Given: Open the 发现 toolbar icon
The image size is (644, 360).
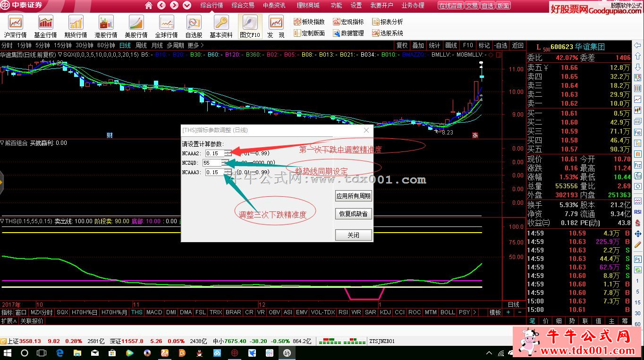Looking at the screenshot, I should pos(276,27).
